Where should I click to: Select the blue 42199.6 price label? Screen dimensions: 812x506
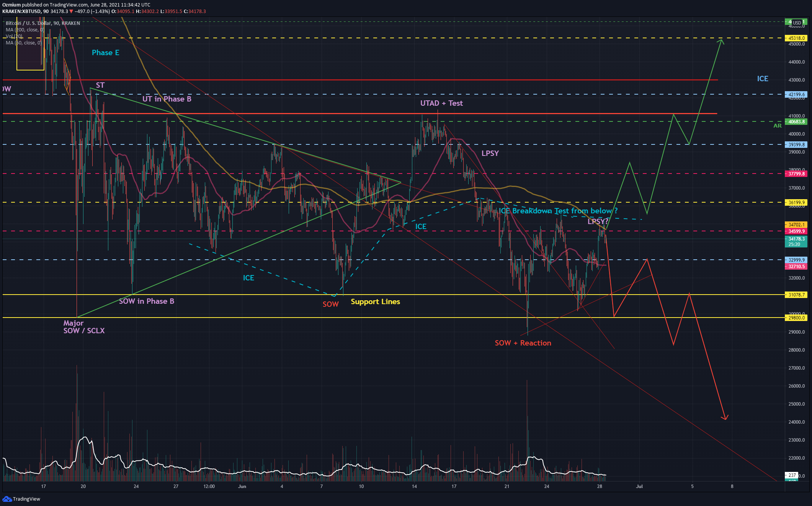pyautogui.click(x=796, y=94)
